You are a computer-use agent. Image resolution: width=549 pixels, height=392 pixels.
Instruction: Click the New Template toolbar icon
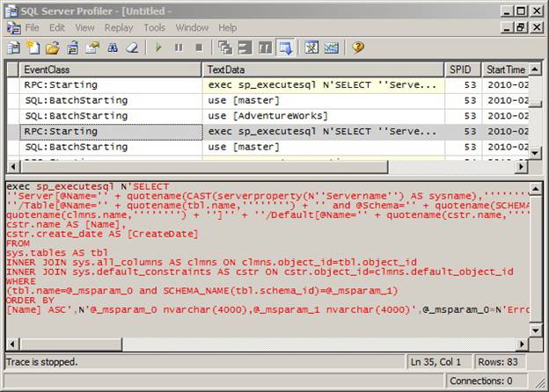tap(33, 47)
